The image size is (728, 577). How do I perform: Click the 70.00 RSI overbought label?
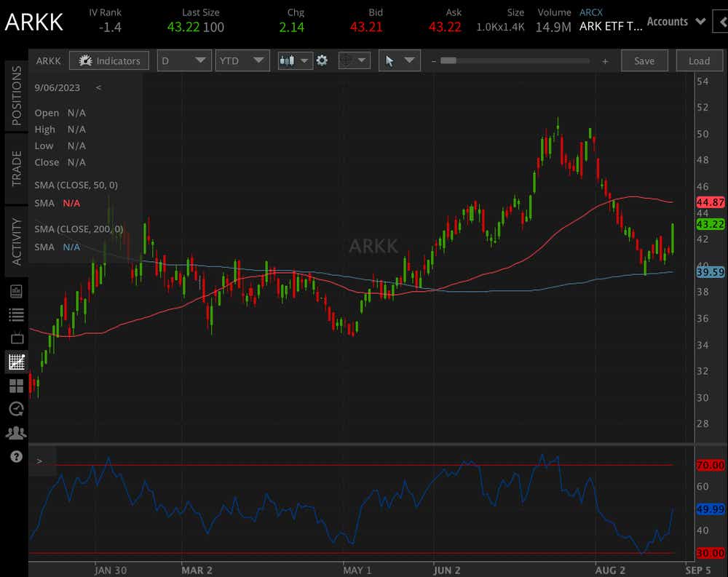[711, 465]
